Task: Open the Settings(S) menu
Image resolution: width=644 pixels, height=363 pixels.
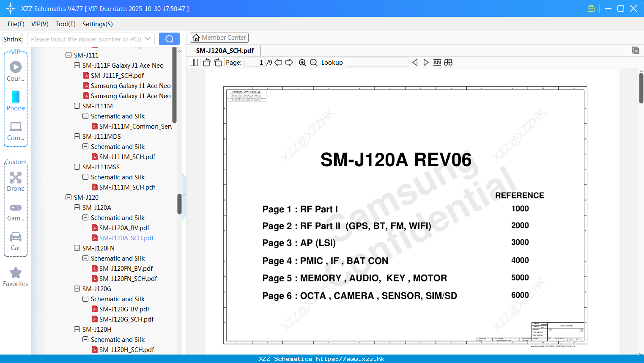Action: [98, 24]
